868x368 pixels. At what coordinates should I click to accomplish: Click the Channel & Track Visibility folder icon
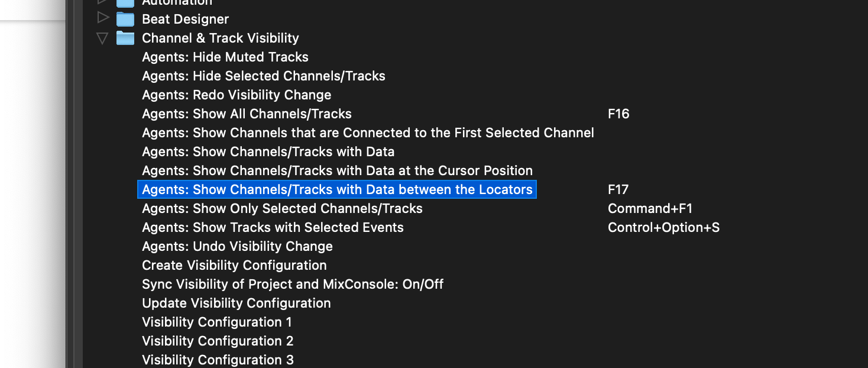point(125,38)
